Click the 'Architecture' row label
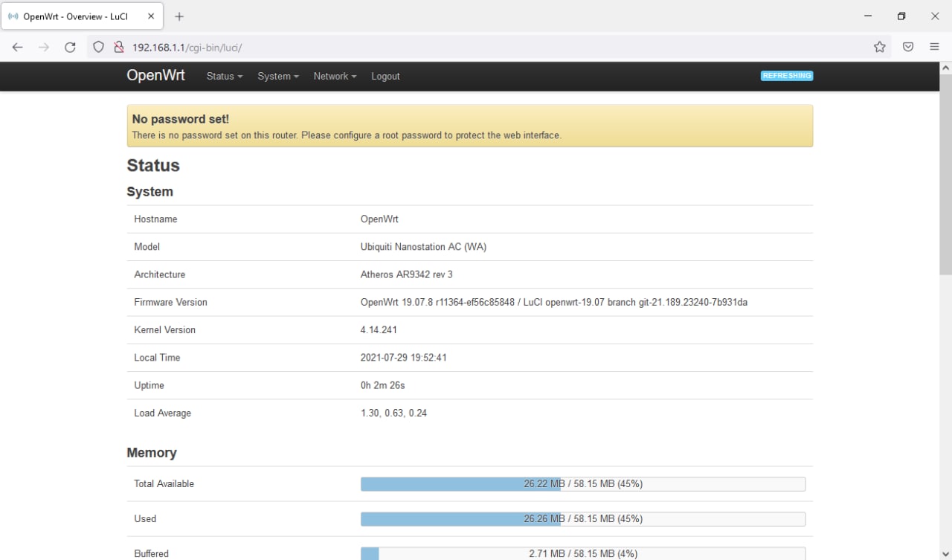Screen dimensions: 952x560 [x=159, y=274]
